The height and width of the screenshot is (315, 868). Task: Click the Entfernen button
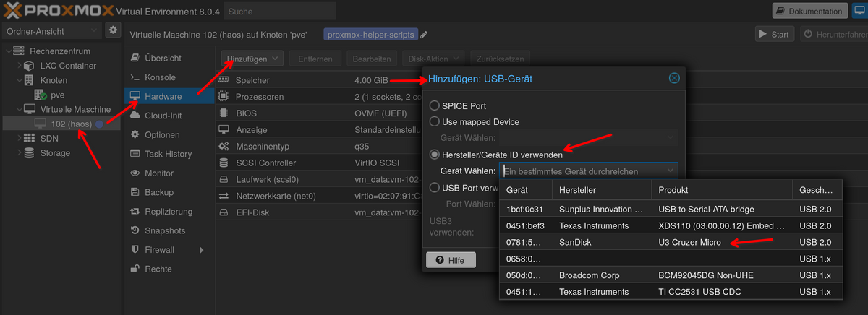click(316, 59)
